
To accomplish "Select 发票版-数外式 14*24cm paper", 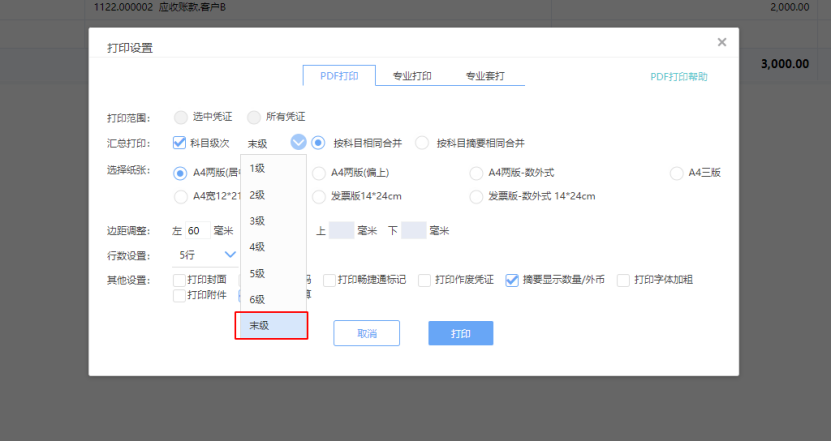I will [x=476, y=197].
